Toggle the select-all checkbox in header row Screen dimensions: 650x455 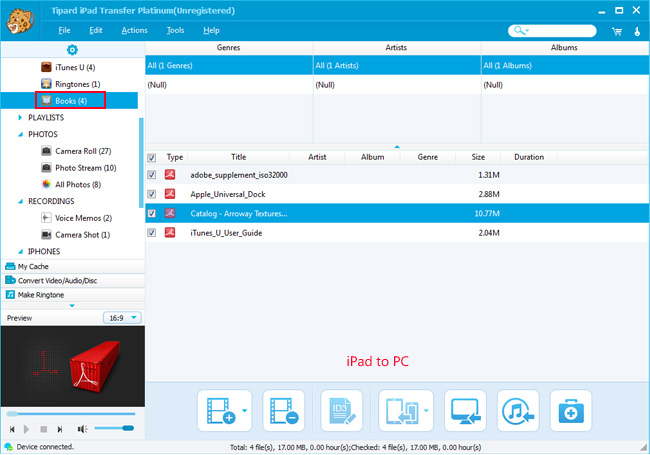point(152,157)
